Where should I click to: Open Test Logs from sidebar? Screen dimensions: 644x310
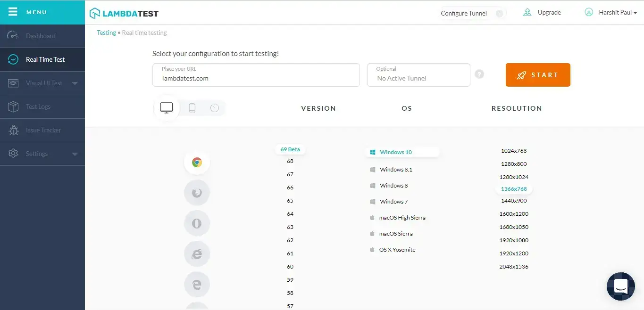point(38,106)
